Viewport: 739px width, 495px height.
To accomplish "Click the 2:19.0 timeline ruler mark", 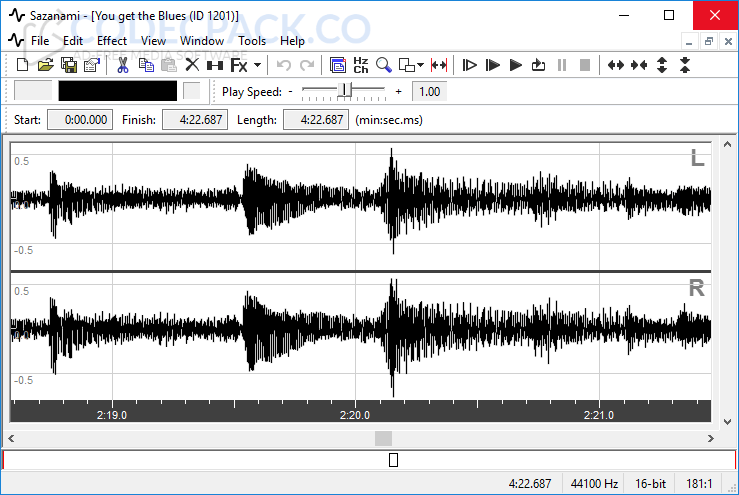I will (x=112, y=415).
